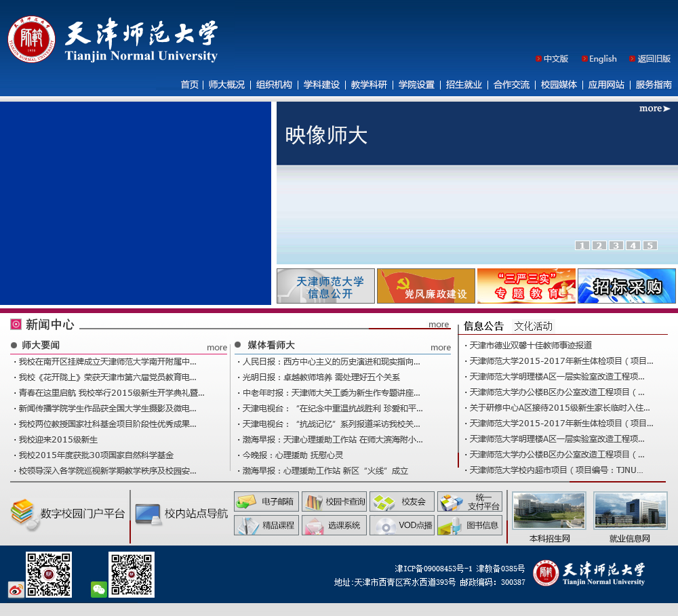Open the 统一支付平台 payment button
Viewport: 678px width, 616px height.
tap(470, 501)
